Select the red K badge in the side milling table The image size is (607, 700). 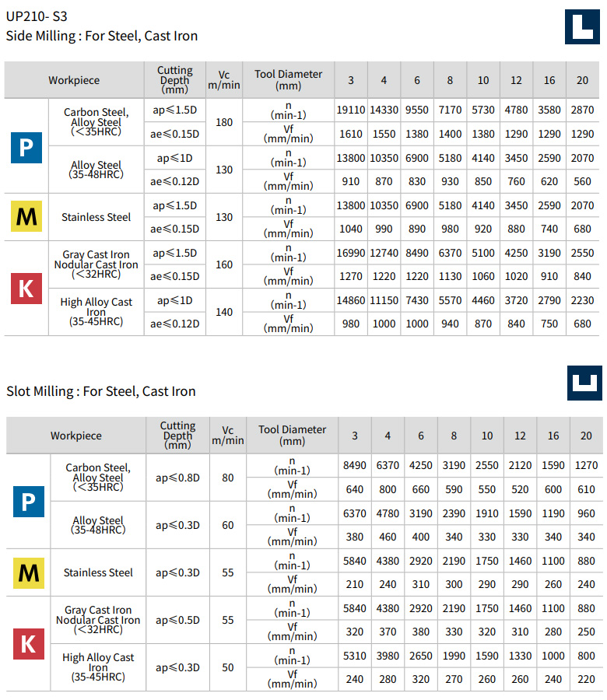(26, 289)
